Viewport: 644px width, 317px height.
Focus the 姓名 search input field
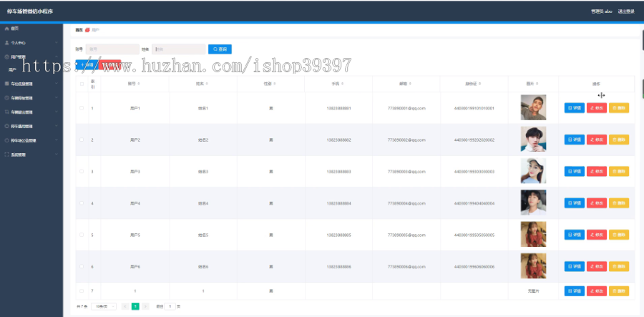click(x=179, y=49)
